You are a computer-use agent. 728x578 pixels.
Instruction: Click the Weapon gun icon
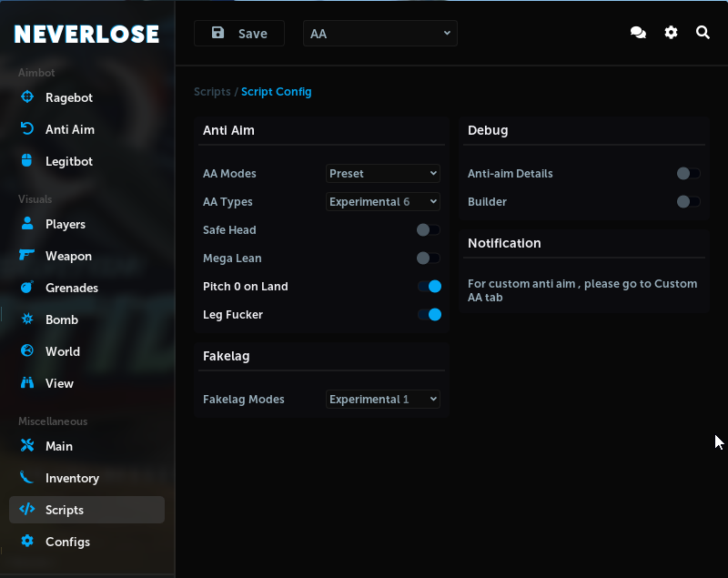pos(27,256)
